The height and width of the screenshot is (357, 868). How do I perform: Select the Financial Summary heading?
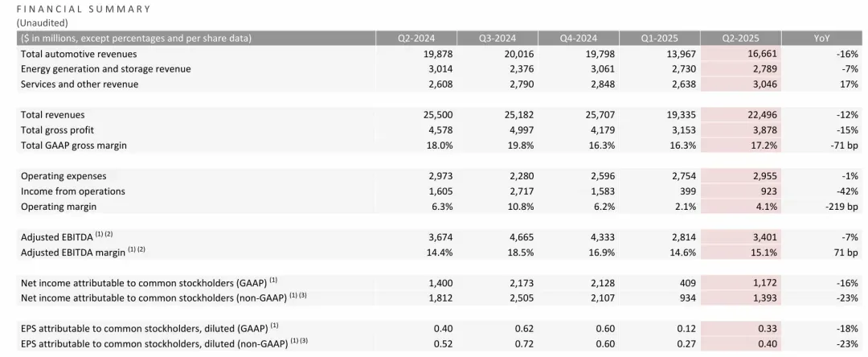[x=83, y=9]
